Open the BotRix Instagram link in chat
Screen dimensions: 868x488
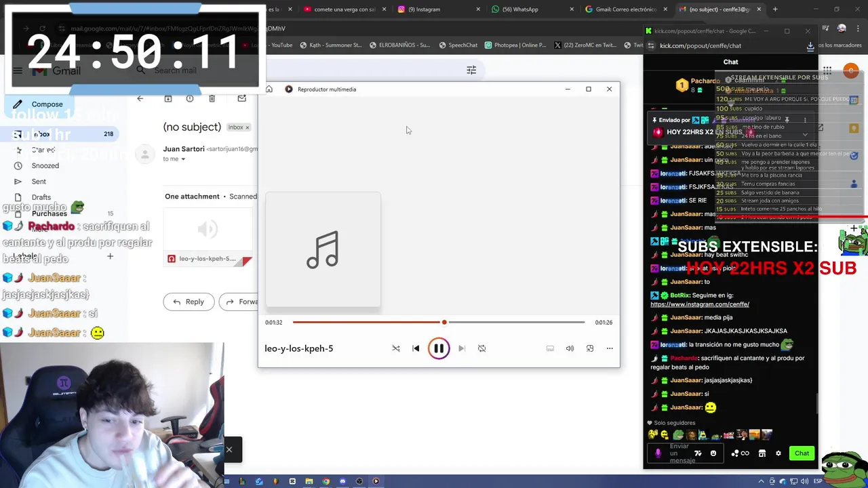pyautogui.click(x=700, y=304)
